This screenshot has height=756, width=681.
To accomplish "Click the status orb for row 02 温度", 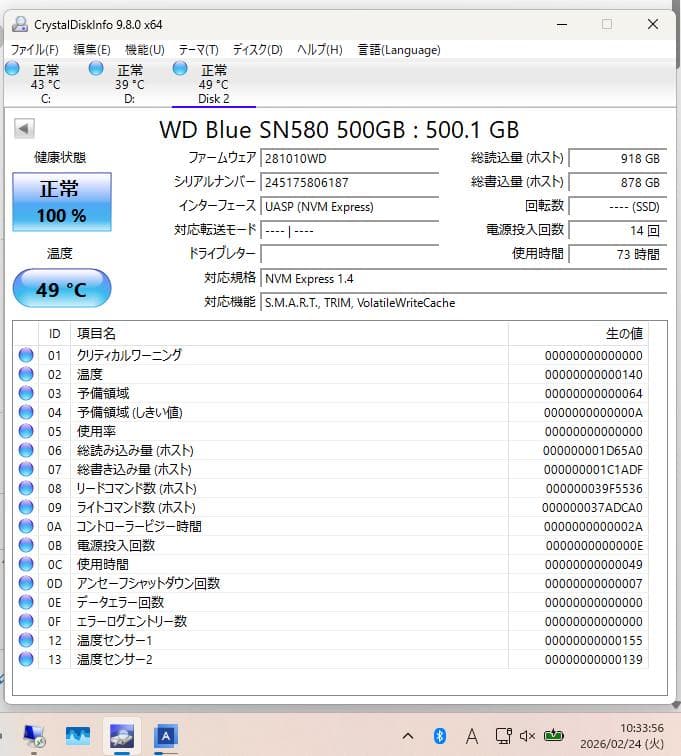I will 26,374.
